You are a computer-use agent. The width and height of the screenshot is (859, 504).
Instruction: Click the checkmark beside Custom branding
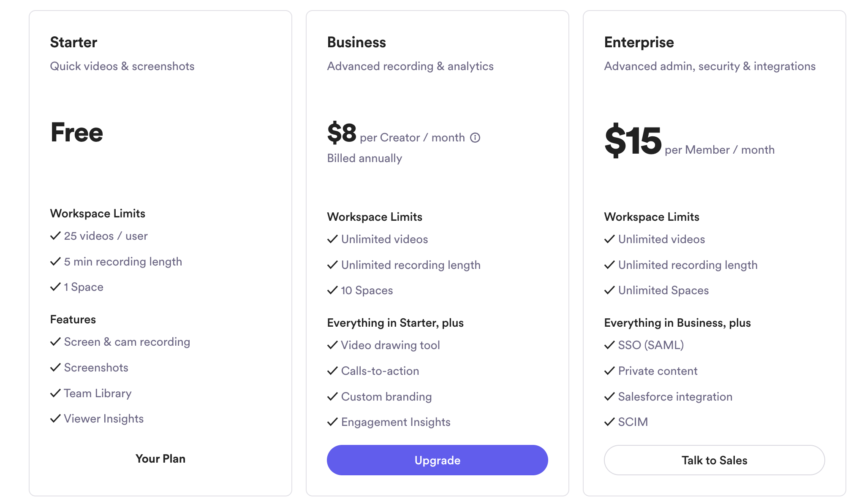tap(332, 396)
